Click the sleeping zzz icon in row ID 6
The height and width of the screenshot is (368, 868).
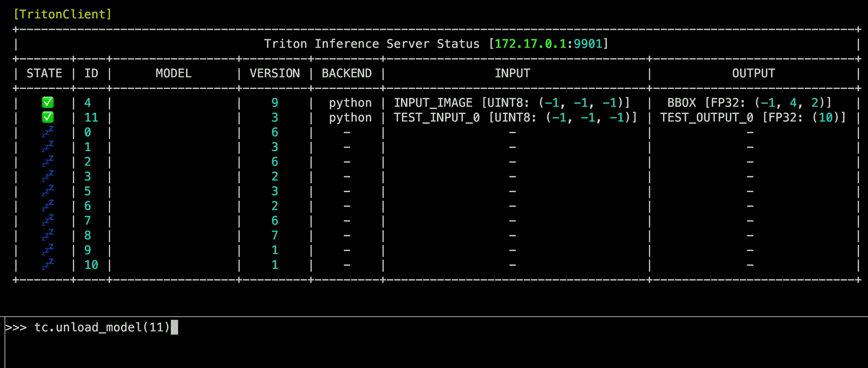[x=48, y=205]
